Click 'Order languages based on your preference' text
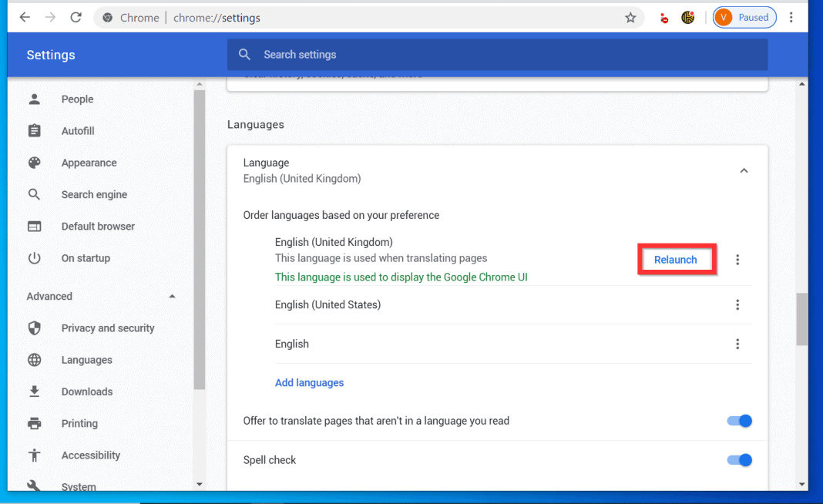The height and width of the screenshot is (504, 823). tap(341, 215)
